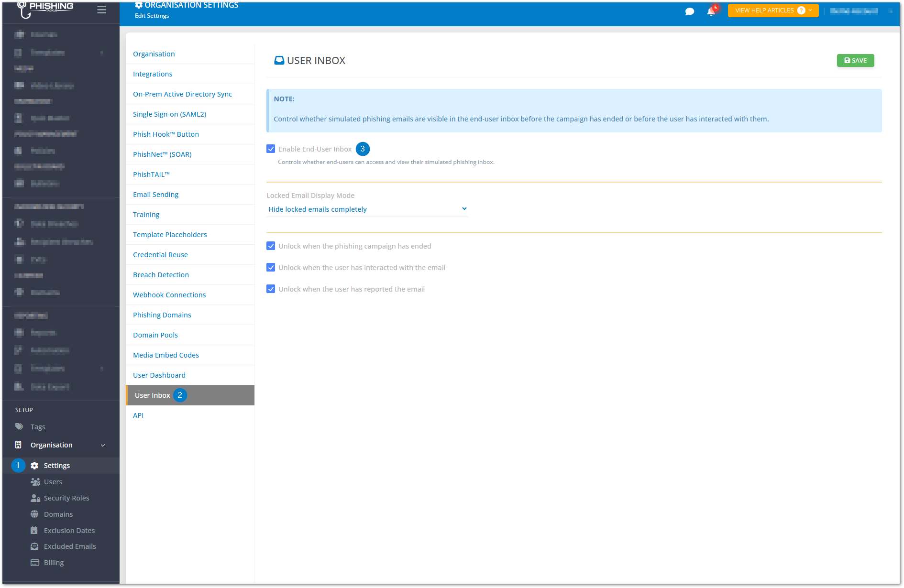The height and width of the screenshot is (588, 904).
Task: Click the Domains globe icon
Action: tap(34, 514)
